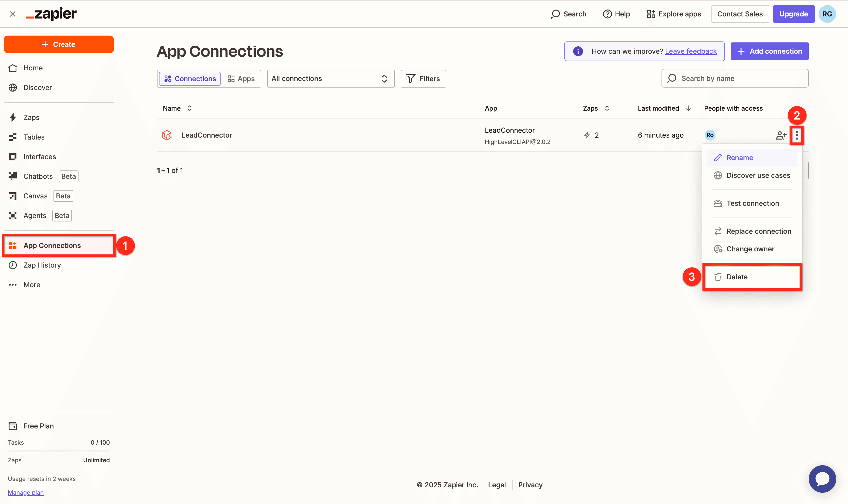Viewport: 848px width, 504px height.
Task: Click the 6 minutes ago cell
Action: [x=661, y=135]
